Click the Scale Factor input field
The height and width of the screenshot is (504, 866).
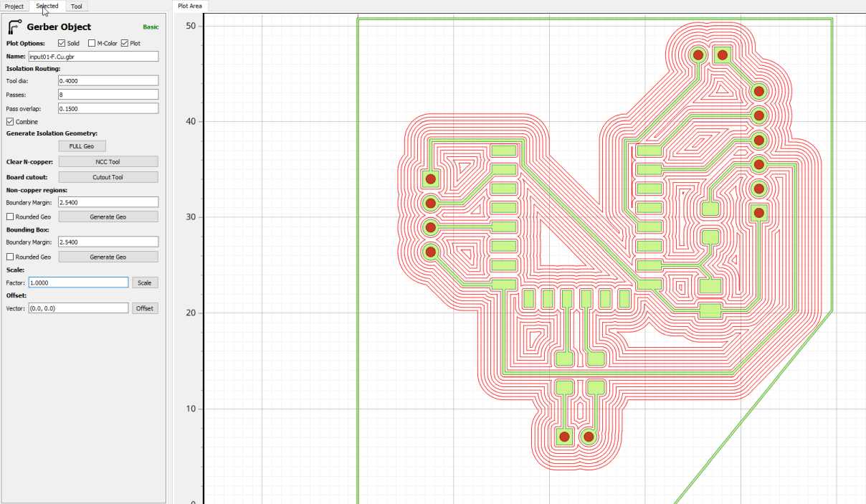click(x=78, y=282)
